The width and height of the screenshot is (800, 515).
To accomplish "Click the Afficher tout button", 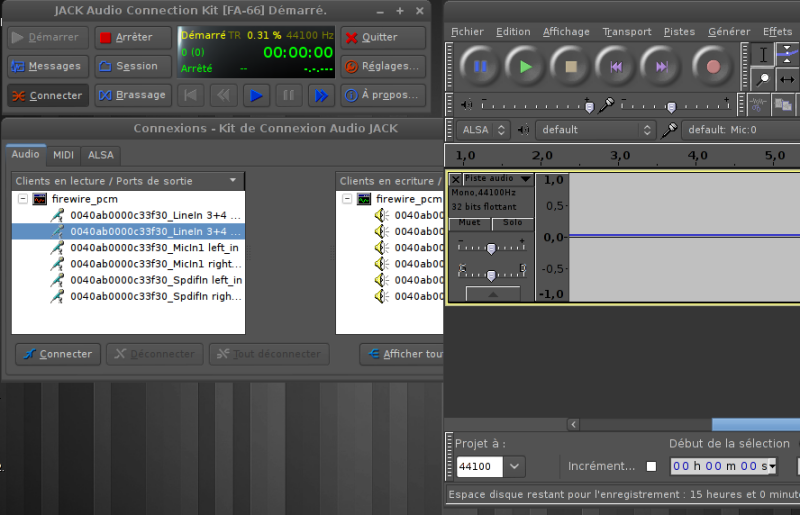I will [x=402, y=354].
